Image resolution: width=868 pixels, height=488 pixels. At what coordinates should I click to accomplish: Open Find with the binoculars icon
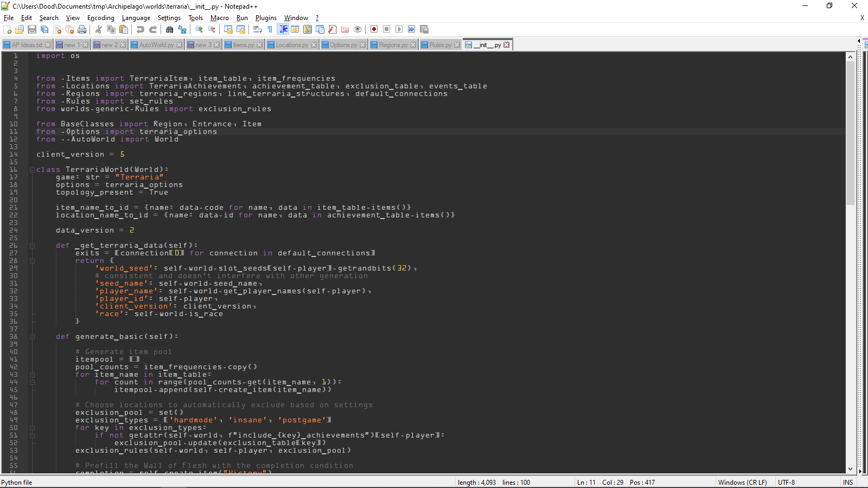(169, 29)
